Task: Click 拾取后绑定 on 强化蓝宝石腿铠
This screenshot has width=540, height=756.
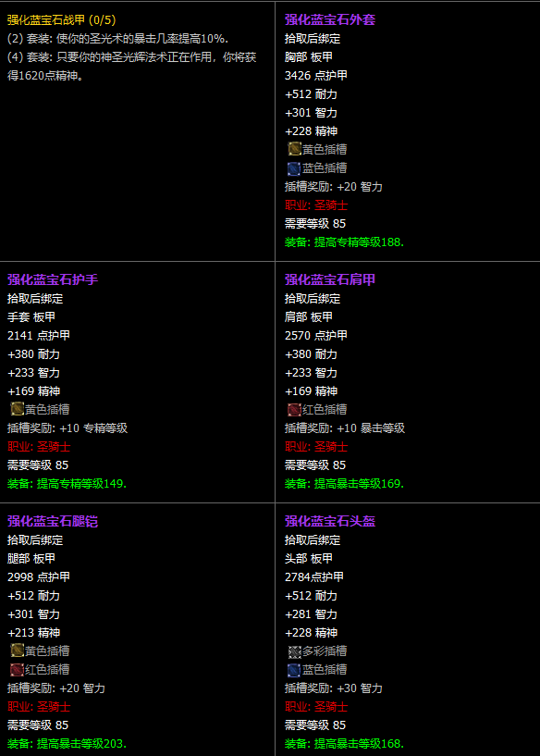Action: (35, 540)
